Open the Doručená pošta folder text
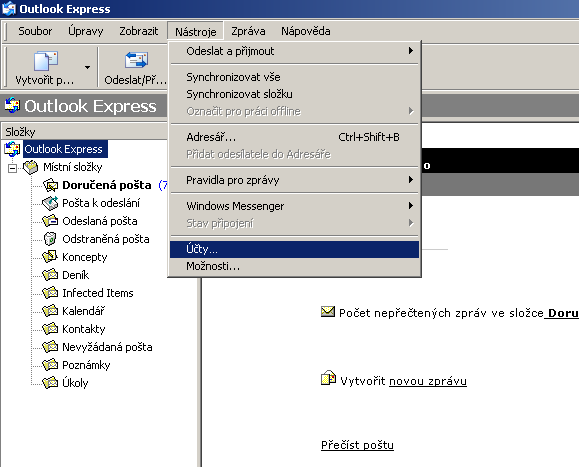This screenshot has height=467, width=579. pos(107,185)
